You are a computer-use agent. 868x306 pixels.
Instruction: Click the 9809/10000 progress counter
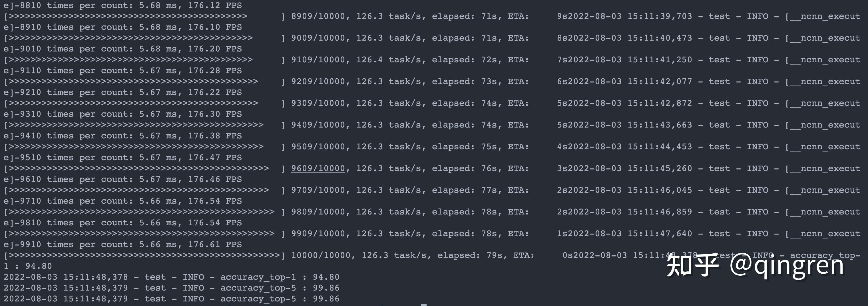(x=318, y=212)
